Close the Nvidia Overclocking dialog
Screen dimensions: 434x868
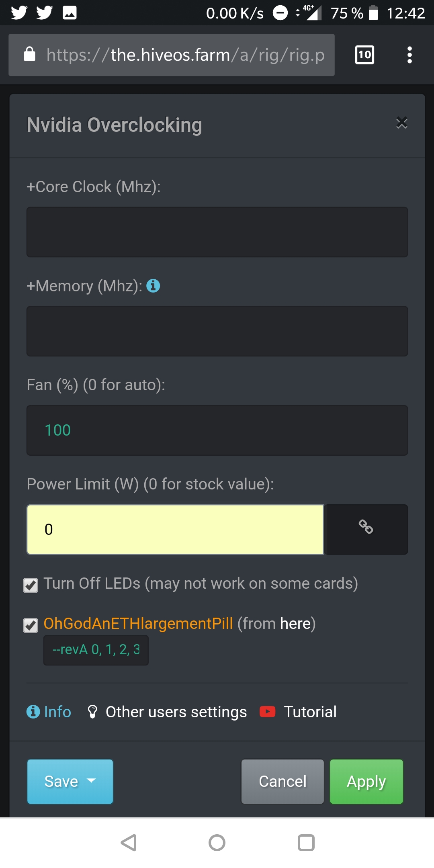click(x=401, y=123)
